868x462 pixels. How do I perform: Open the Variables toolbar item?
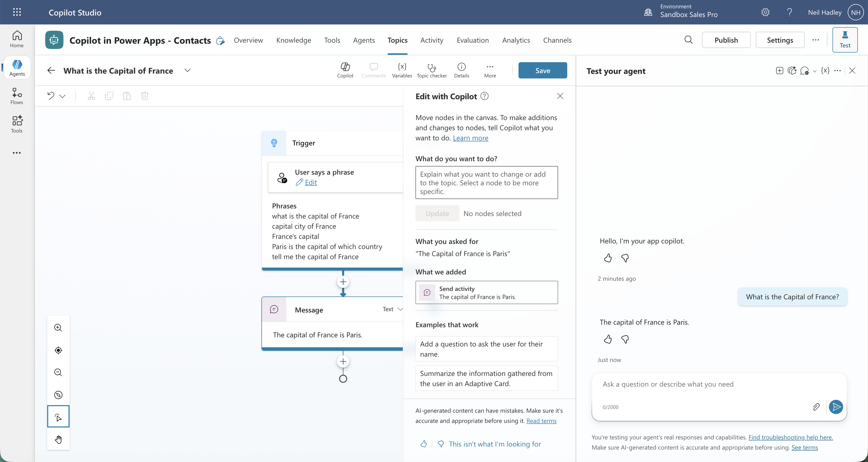[x=402, y=70]
